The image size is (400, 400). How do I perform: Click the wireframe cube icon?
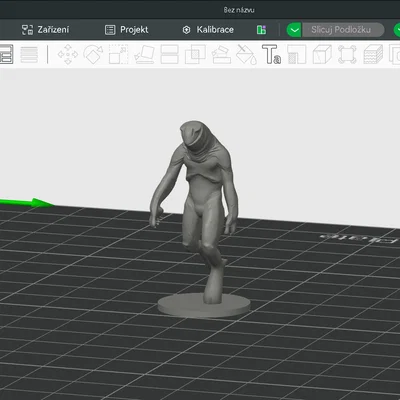(x=322, y=54)
